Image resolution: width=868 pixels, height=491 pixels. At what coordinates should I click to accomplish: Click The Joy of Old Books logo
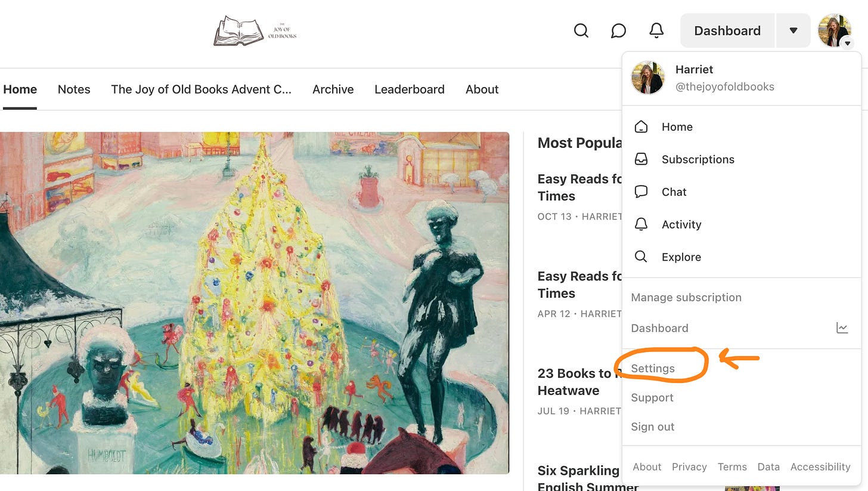coord(255,31)
